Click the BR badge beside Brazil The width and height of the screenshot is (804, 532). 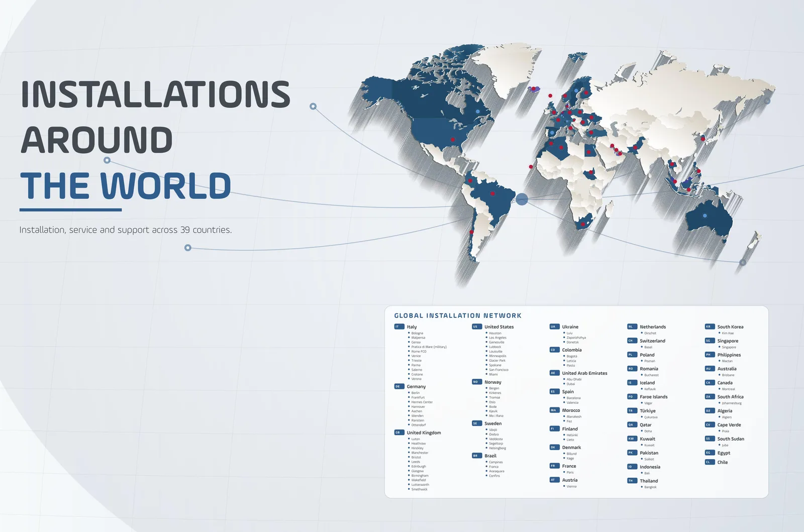pyautogui.click(x=477, y=456)
